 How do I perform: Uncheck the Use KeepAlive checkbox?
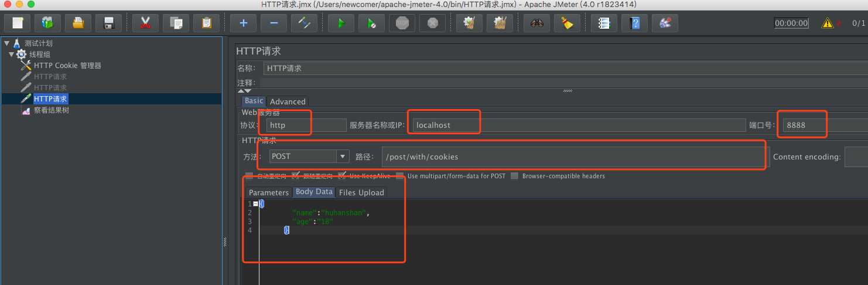(x=342, y=176)
